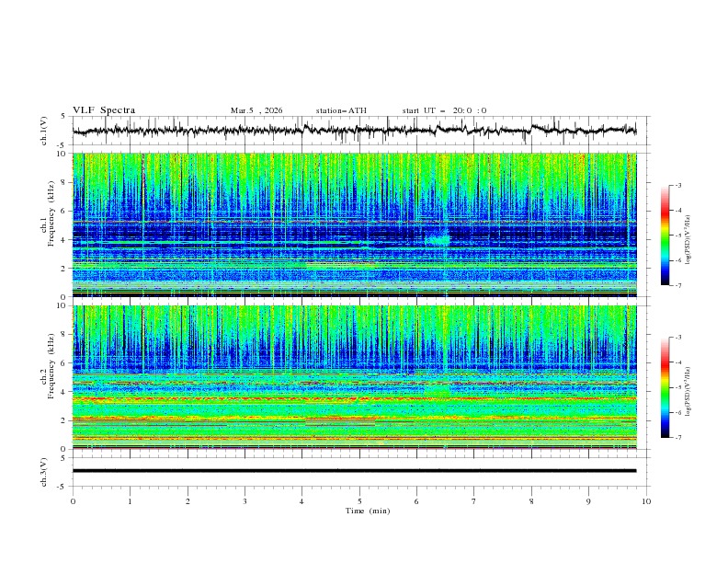
Task: Click the "-7" tick on the lower color bar
Action: point(677,437)
